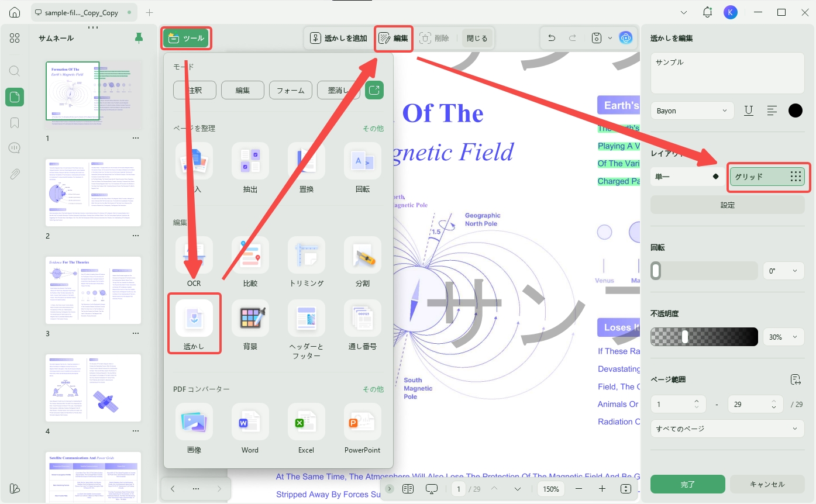Open the トリミング crop tool
The width and height of the screenshot is (816, 504).
click(x=307, y=255)
